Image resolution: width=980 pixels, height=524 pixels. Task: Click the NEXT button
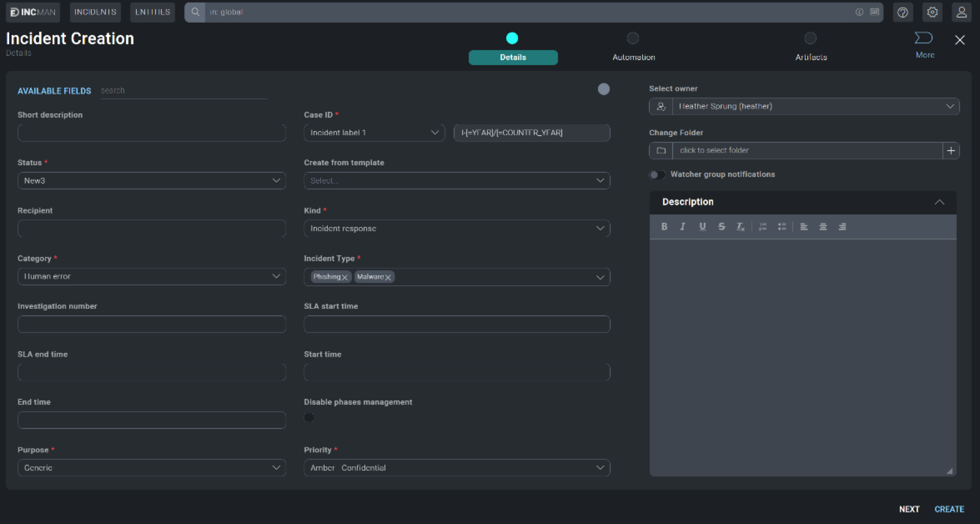(909, 509)
